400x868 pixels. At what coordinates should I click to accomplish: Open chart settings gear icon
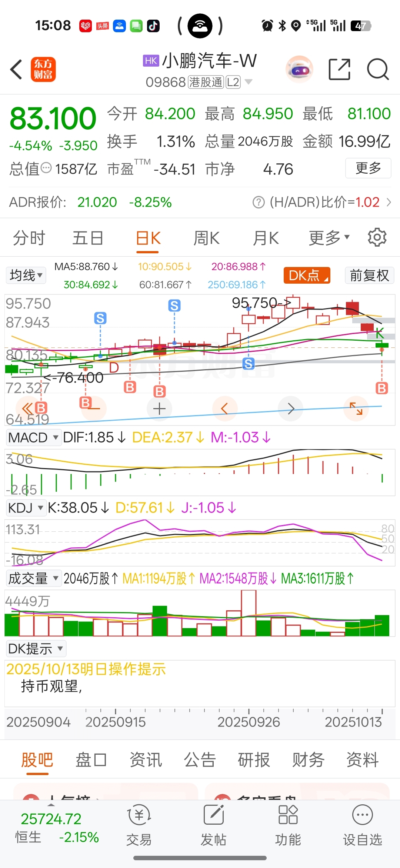[377, 237]
